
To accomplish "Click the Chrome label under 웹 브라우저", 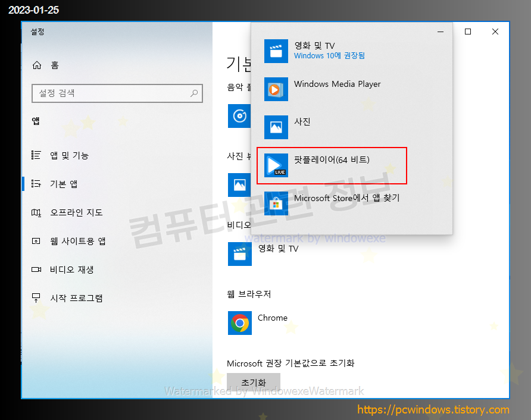I will click(x=272, y=318).
